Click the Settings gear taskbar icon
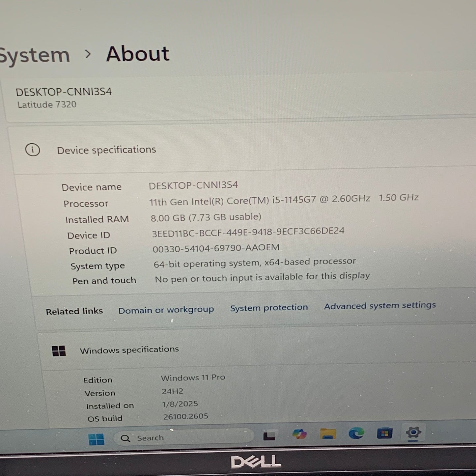 tap(413, 432)
